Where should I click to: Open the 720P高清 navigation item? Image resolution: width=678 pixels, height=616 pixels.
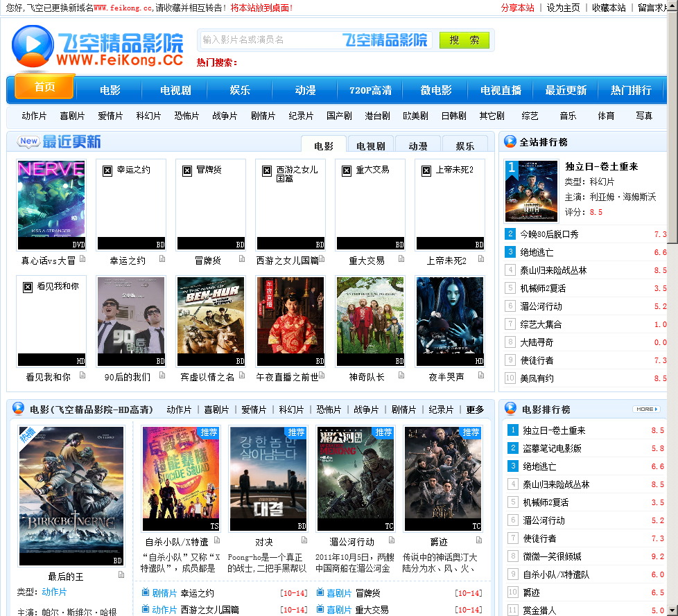click(371, 90)
